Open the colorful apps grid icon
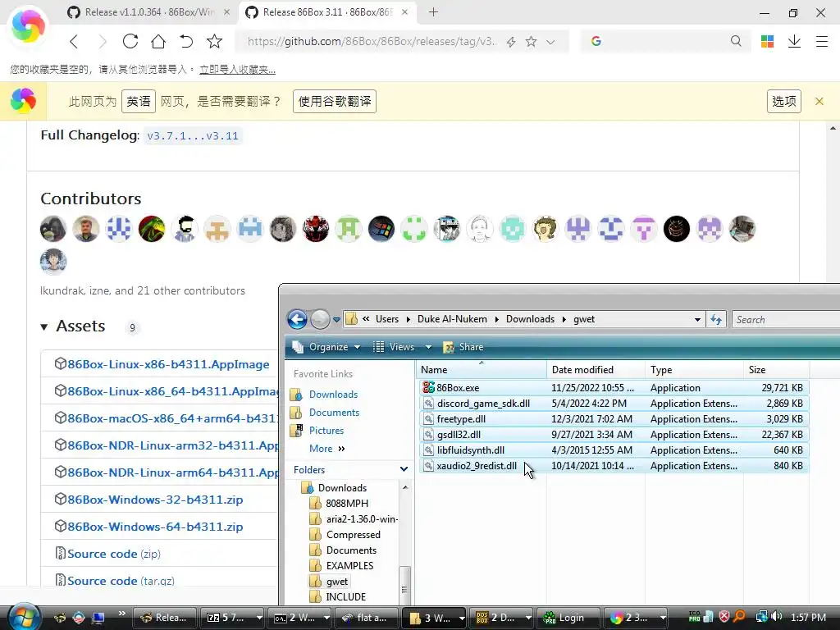840x630 pixels. pos(767,41)
